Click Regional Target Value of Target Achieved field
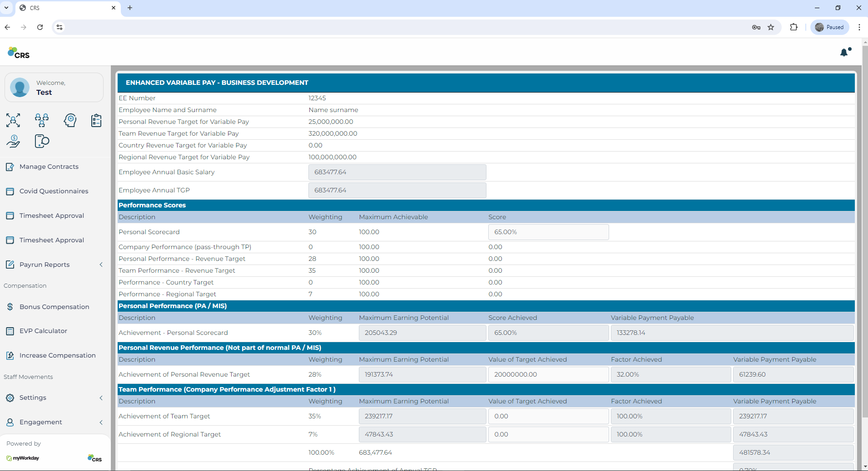 [x=548, y=434]
